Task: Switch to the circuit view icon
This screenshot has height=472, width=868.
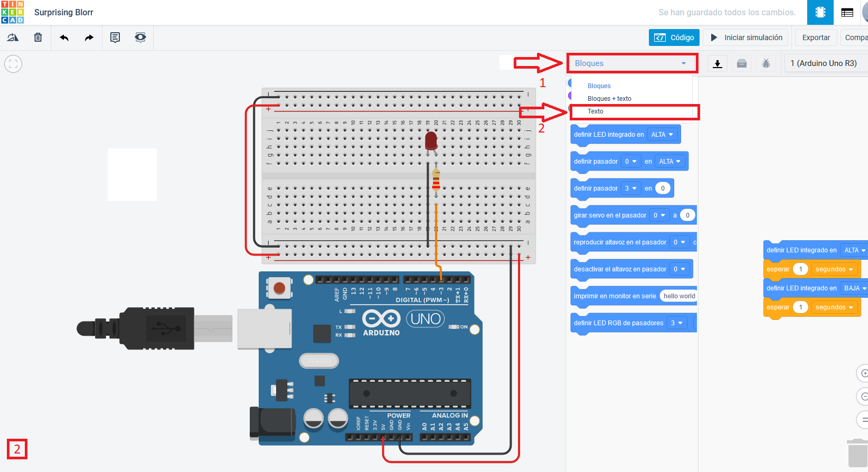Action: 820,12
